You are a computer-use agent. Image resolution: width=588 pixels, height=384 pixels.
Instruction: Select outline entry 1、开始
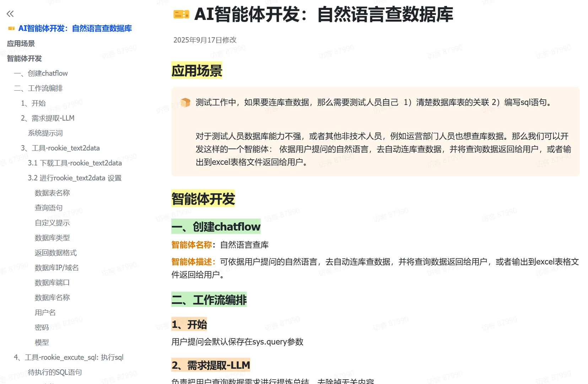point(33,103)
